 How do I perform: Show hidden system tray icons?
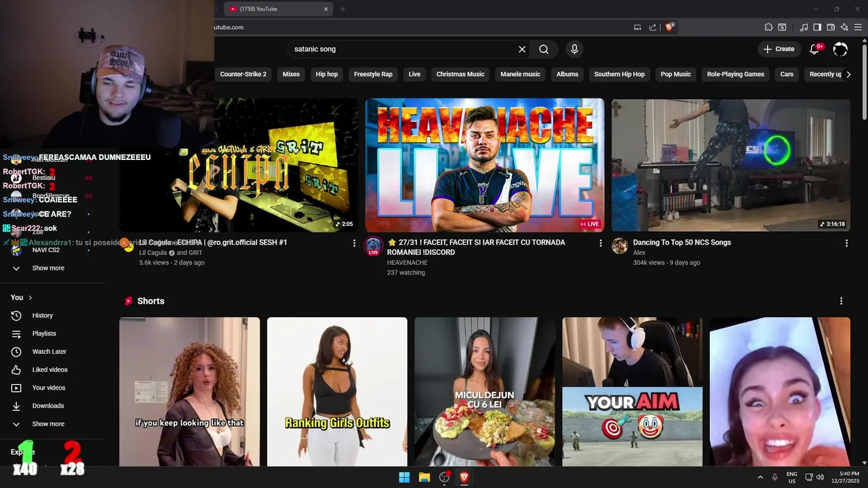pyautogui.click(x=759, y=477)
